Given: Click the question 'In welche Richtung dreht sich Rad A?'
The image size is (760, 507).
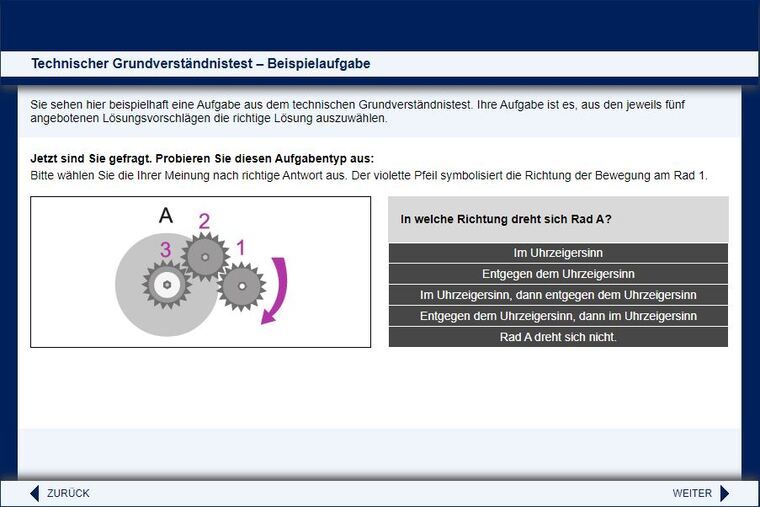Looking at the screenshot, I should (x=506, y=219).
